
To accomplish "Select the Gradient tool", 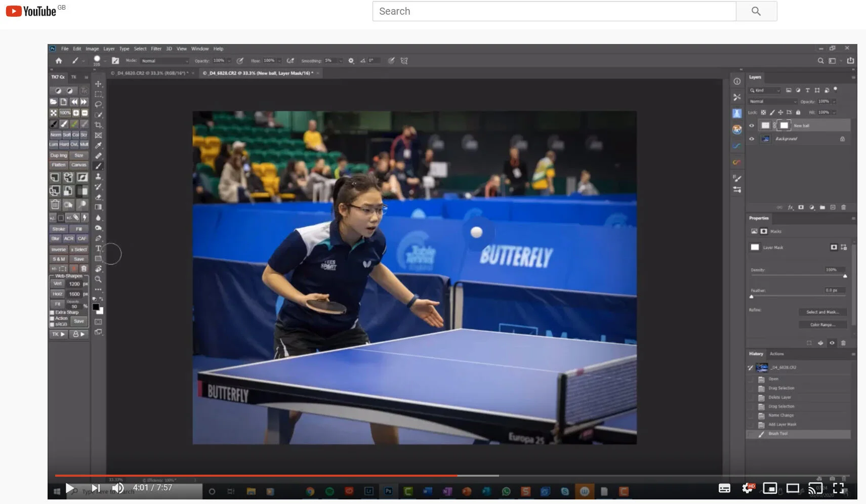I will point(98,207).
